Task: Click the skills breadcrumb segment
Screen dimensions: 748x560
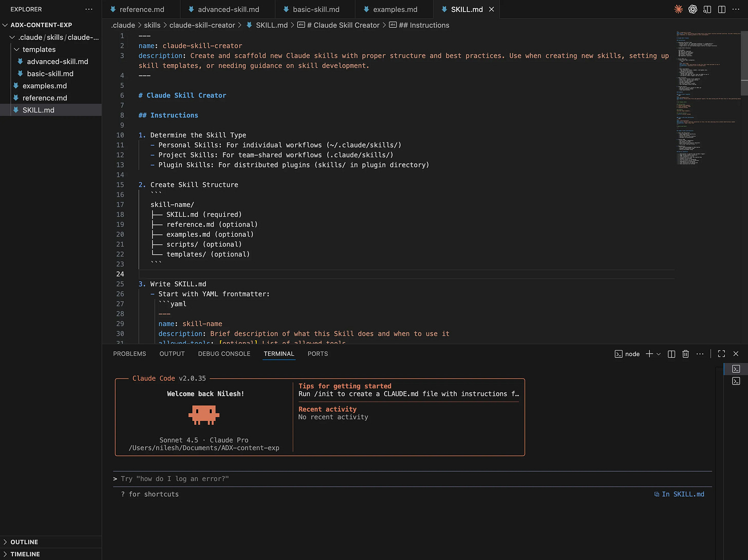Action: tap(152, 25)
